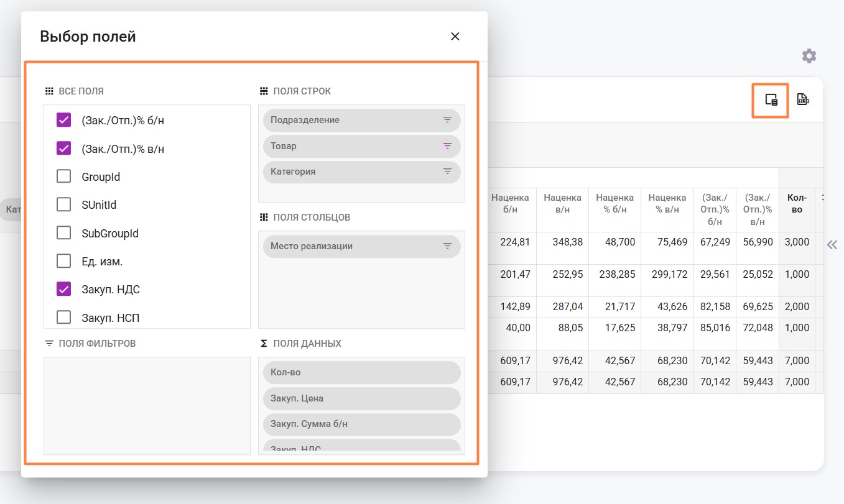Open the field chooser icon
Image resolution: width=844 pixels, height=504 pixels.
click(x=771, y=100)
